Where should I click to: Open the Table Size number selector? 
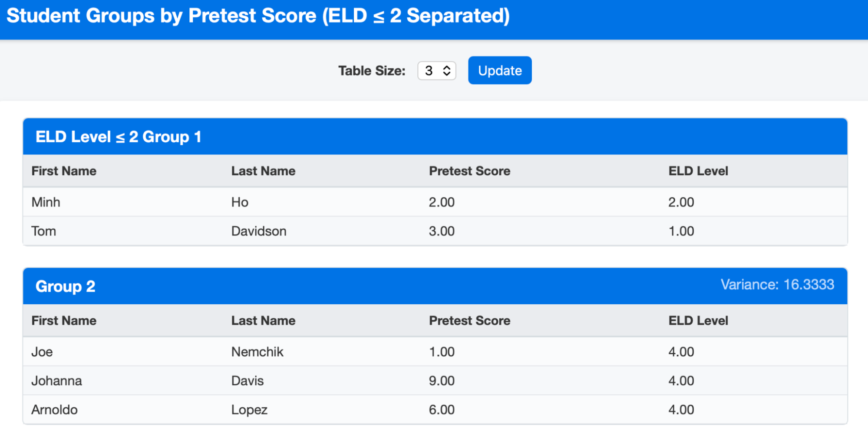pos(436,71)
